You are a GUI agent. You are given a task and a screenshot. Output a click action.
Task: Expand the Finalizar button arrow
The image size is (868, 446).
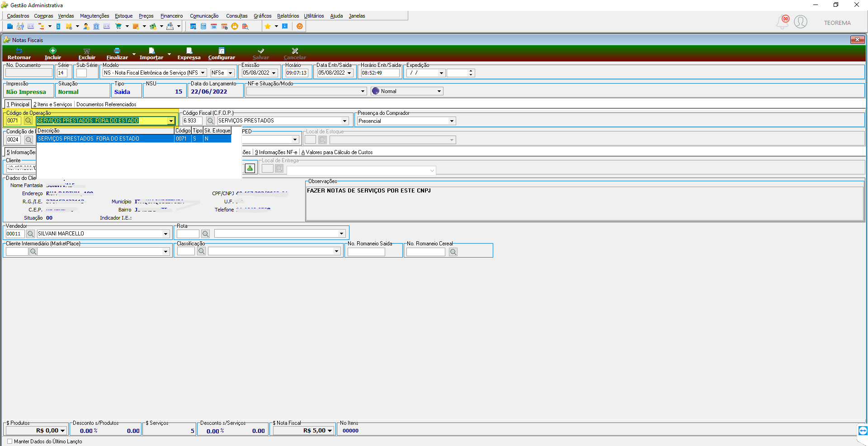point(134,54)
